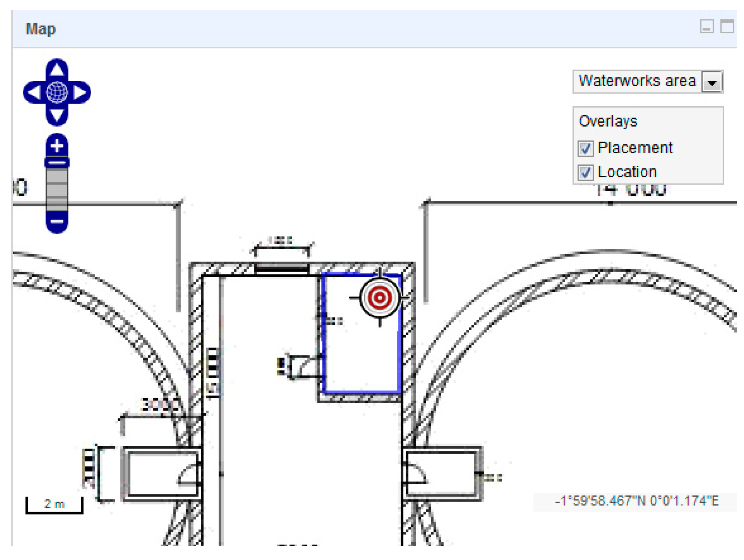The width and height of the screenshot is (744, 560).
Task: Click the globe icon to reset map extent
Action: pos(57,92)
